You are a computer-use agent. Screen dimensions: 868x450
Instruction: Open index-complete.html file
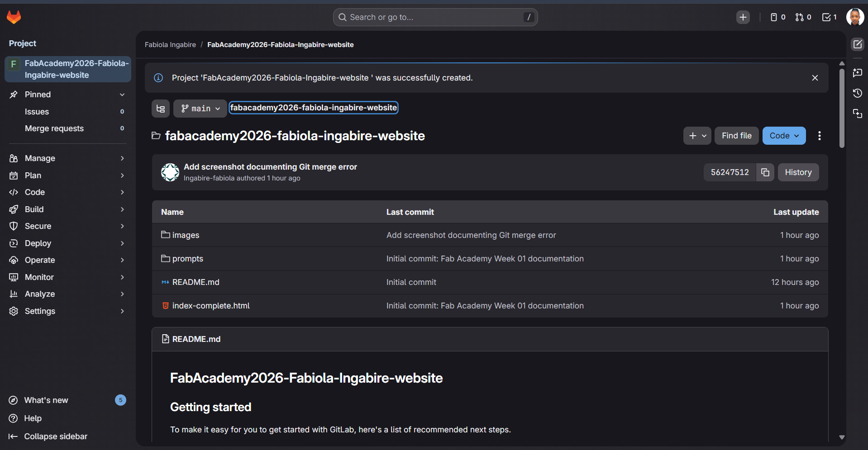(211, 306)
